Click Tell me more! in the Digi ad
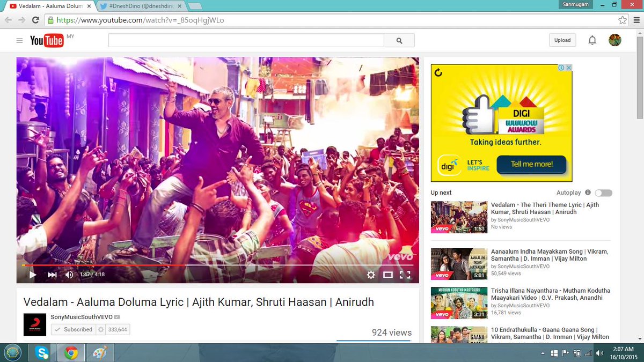Image resolution: width=644 pixels, height=362 pixels. tap(531, 164)
